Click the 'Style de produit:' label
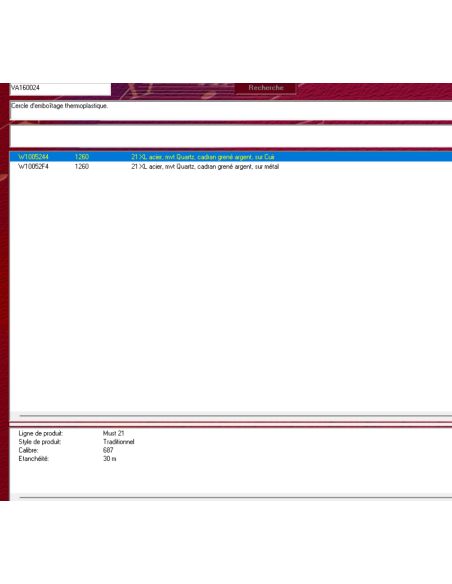The height and width of the screenshot is (584, 452). [x=40, y=442]
